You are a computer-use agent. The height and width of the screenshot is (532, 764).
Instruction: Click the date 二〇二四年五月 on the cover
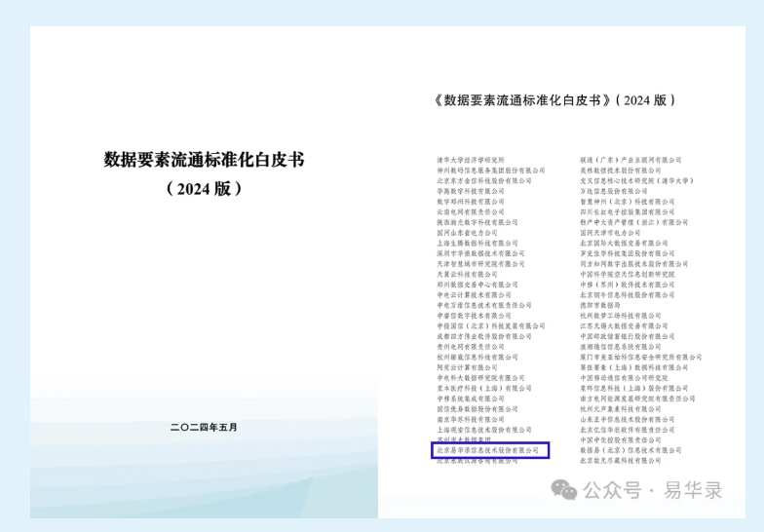click(x=204, y=427)
